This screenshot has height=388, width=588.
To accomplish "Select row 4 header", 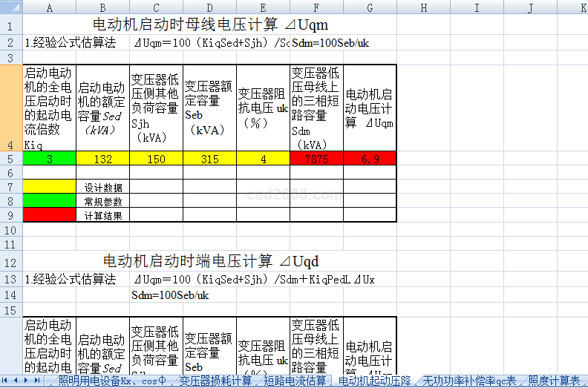I will [11, 108].
